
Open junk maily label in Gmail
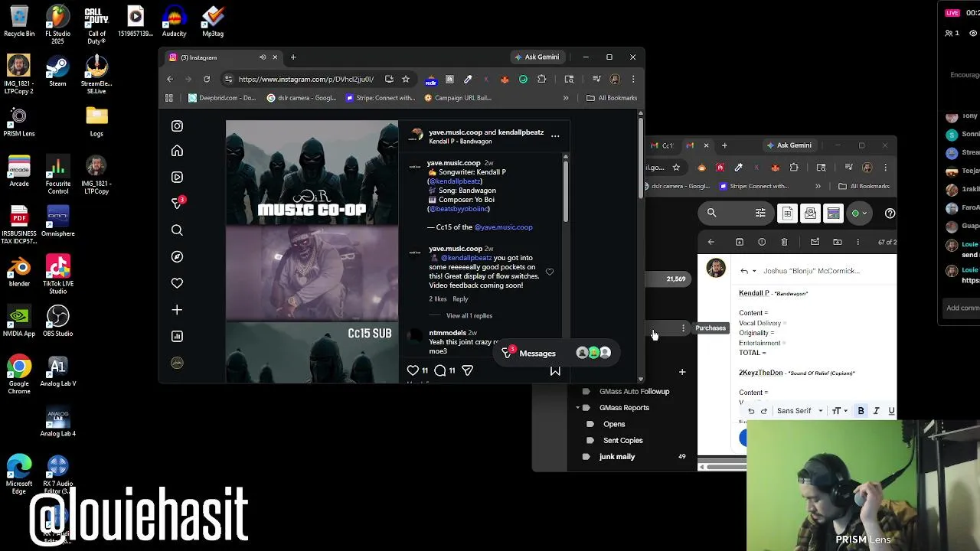click(617, 457)
